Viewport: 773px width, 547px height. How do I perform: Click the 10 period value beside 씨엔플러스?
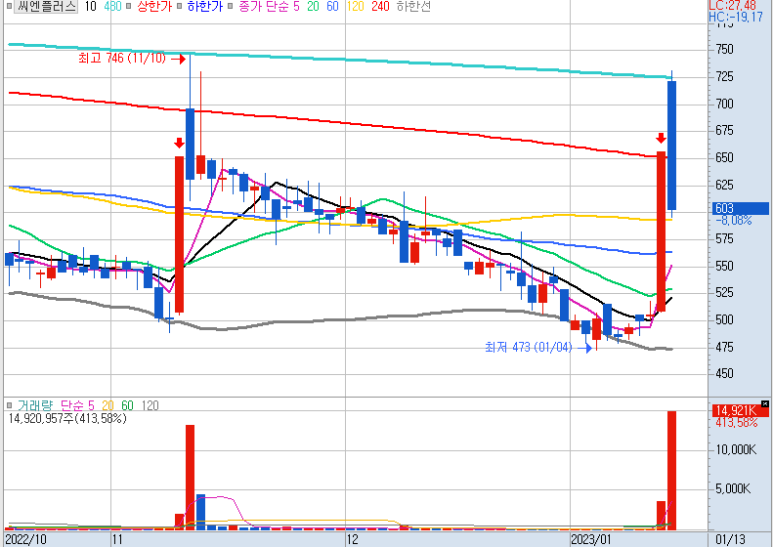(x=90, y=6)
